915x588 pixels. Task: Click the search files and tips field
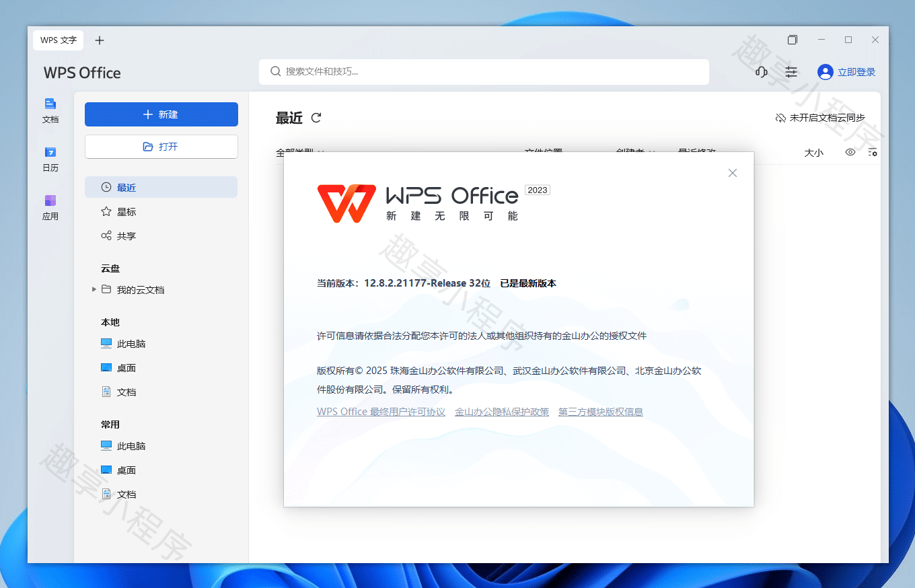(x=484, y=71)
